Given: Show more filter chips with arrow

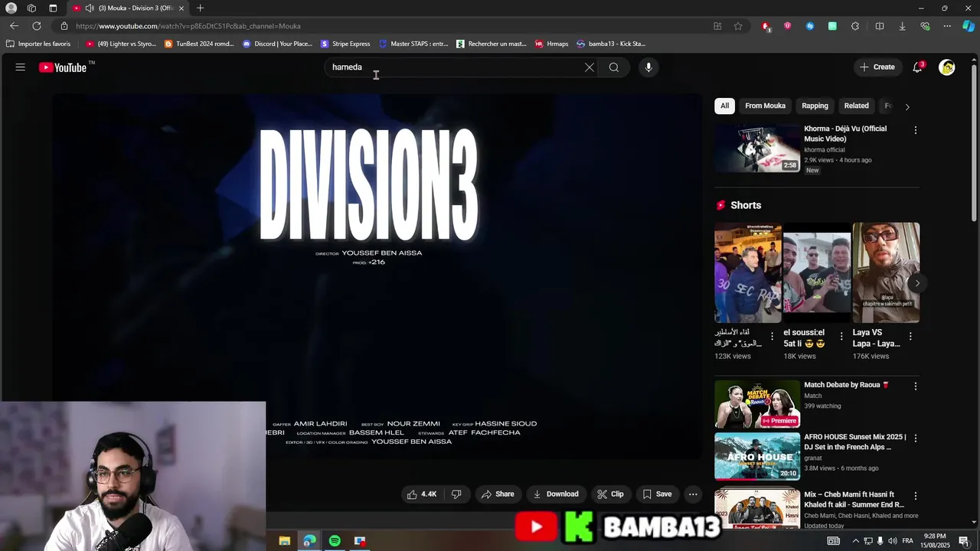Looking at the screenshot, I should (907, 106).
